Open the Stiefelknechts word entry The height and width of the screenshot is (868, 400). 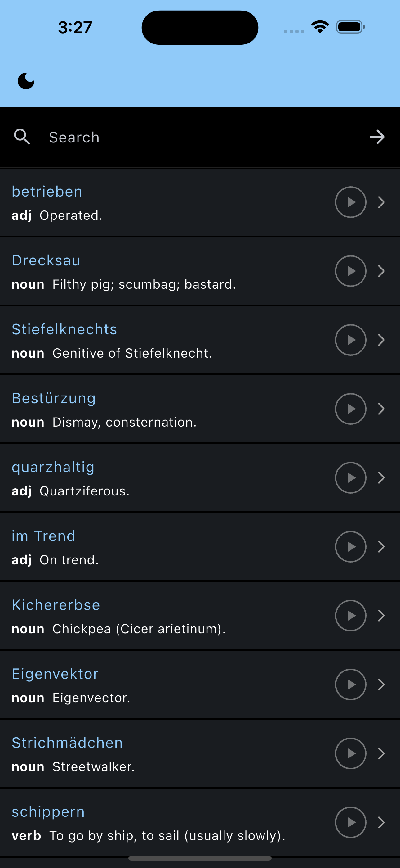200,340
